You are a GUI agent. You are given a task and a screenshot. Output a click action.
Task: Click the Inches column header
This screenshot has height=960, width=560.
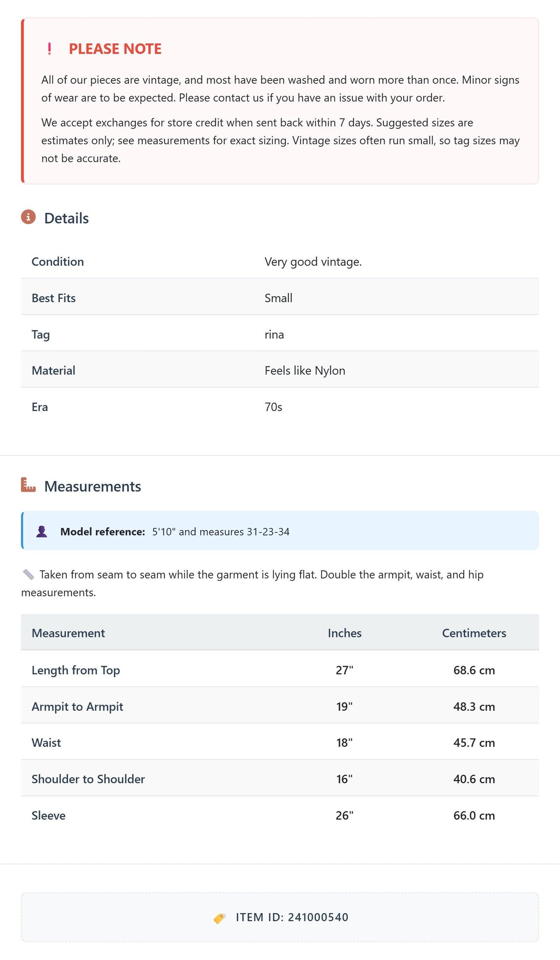click(x=345, y=633)
